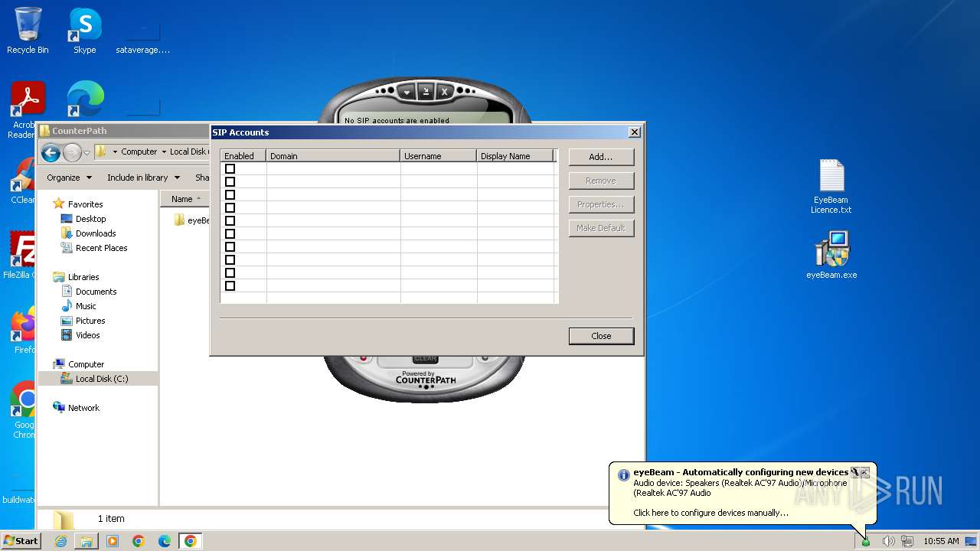Check the Enabled box in the first account row

(230, 168)
